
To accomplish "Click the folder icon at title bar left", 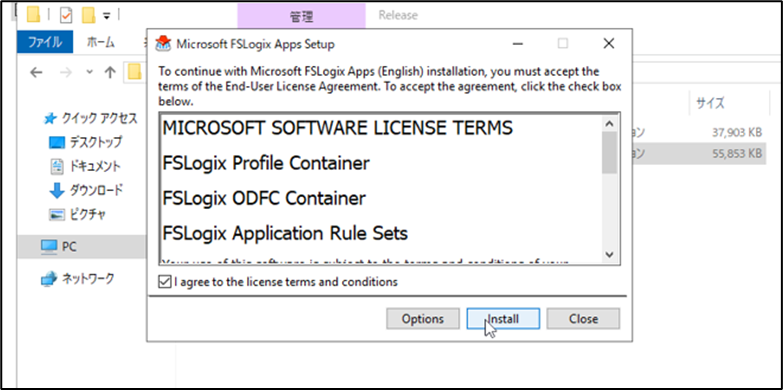I will pyautogui.click(x=33, y=15).
